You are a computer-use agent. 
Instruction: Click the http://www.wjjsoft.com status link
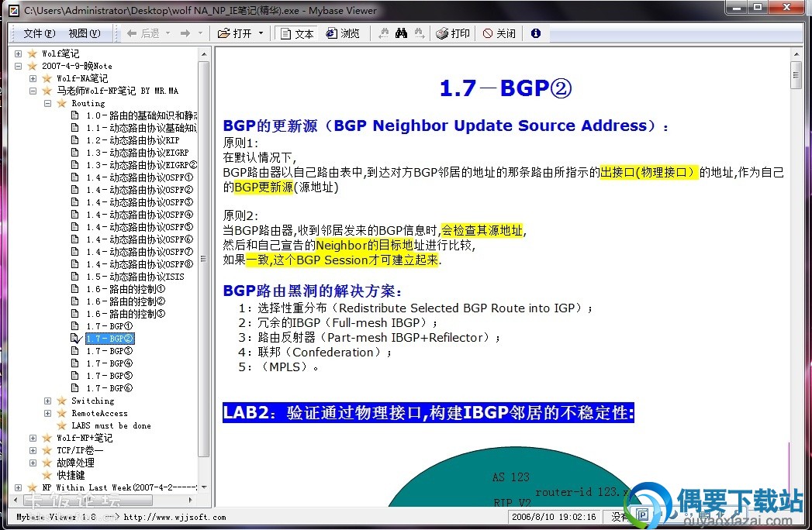point(175,517)
